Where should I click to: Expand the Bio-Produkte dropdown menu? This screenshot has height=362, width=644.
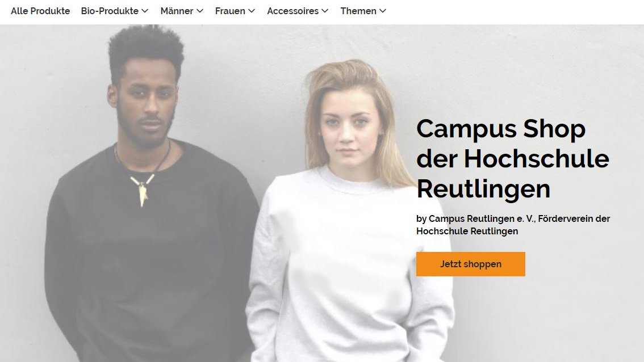[115, 11]
